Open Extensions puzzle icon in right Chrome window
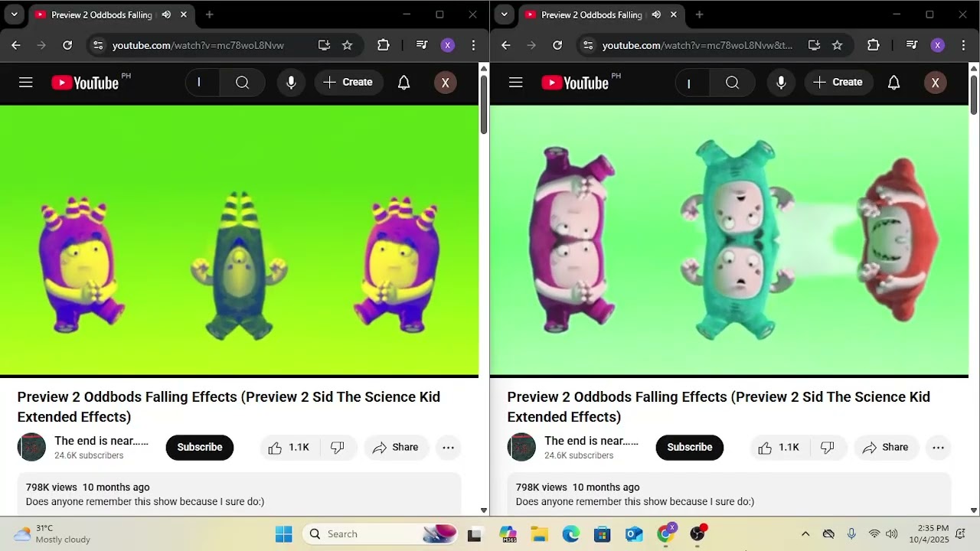The height and width of the screenshot is (551, 980). point(874,45)
